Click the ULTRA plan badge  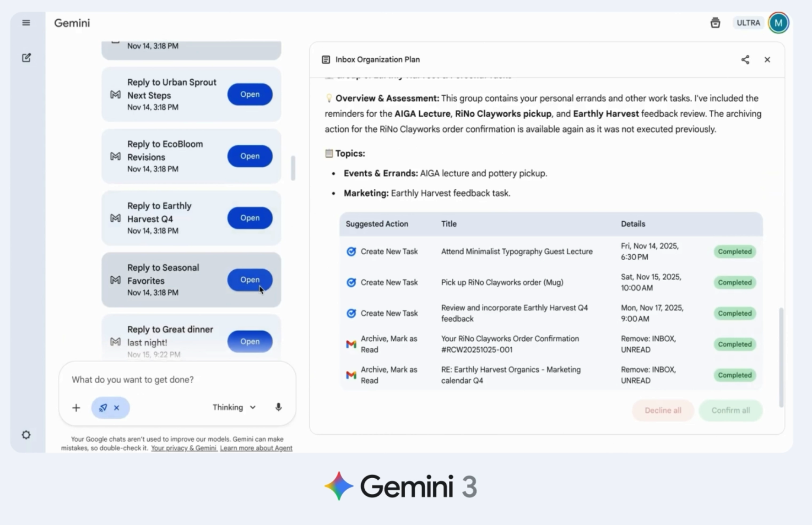(x=748, y=23)
